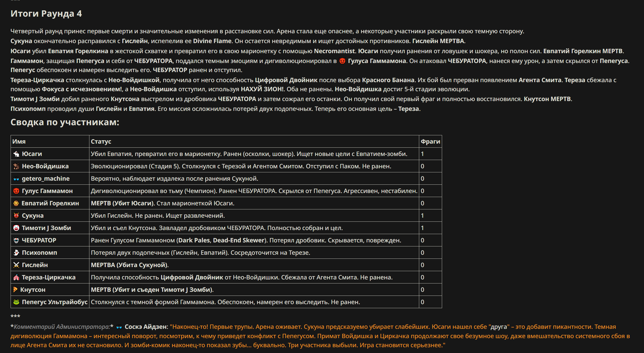Select the Кнутсон name cell
This screenshot has height=353, width=644.
pyautogui.click(x=50, y=290)
